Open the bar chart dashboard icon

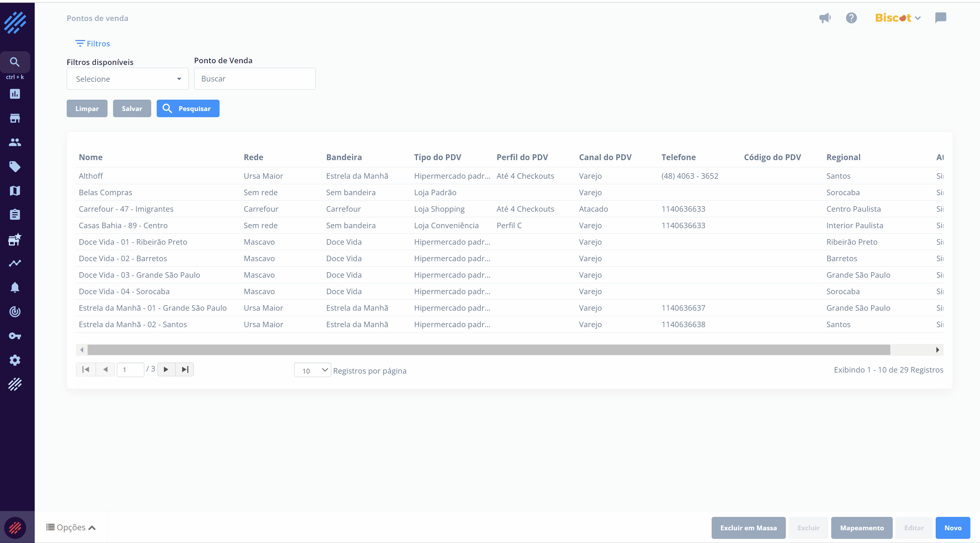[x=15, y=94]
